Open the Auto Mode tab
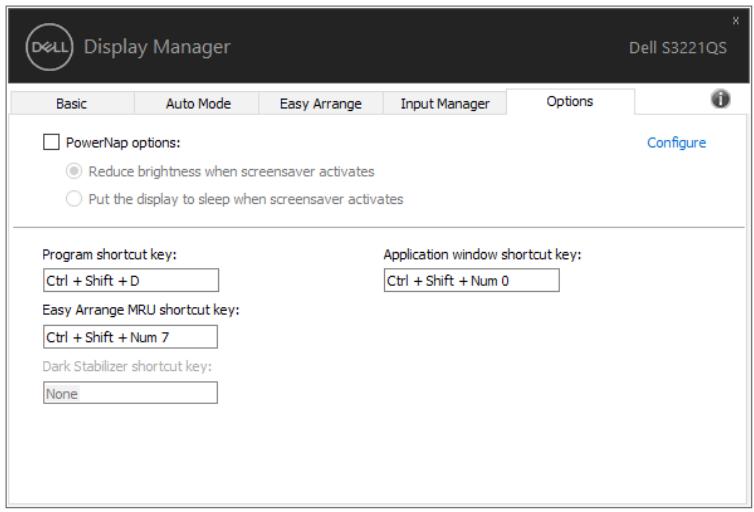Viewport: 754px width, 512px height. click(197, 103)
